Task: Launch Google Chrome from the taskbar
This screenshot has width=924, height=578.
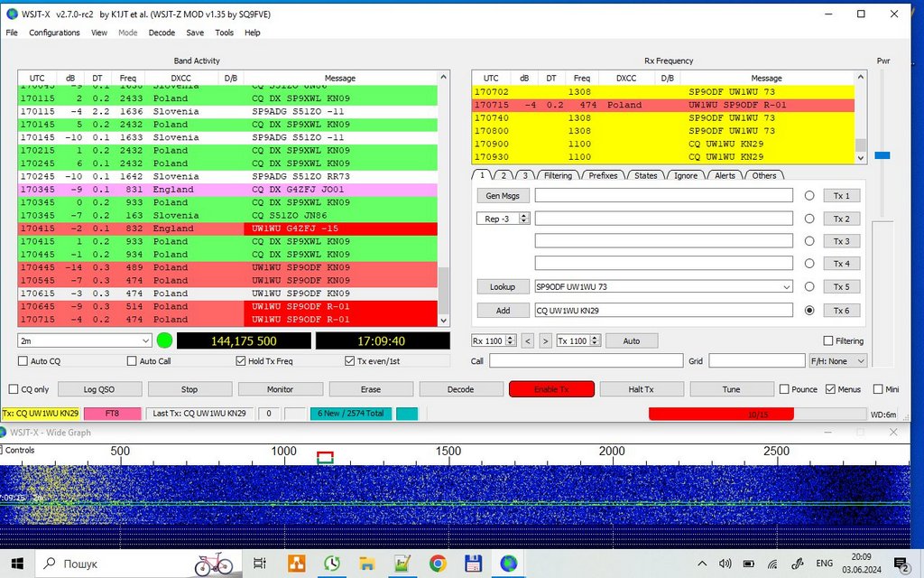Action: click(438, 564)
